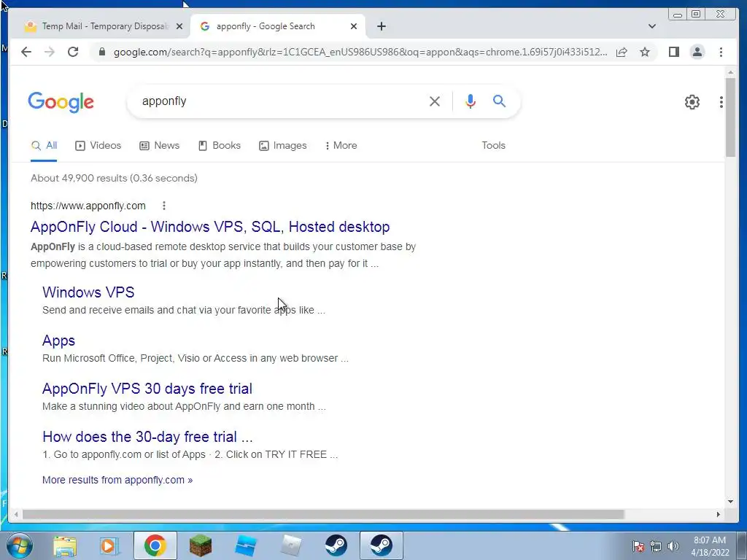
Task: Click the volume speaker tray icon
Action: [673, 546]
